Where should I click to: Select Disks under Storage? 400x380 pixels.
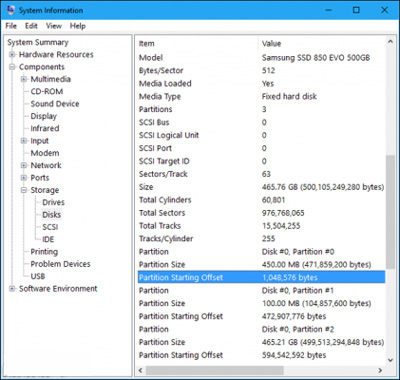click(x=52, y=215)
